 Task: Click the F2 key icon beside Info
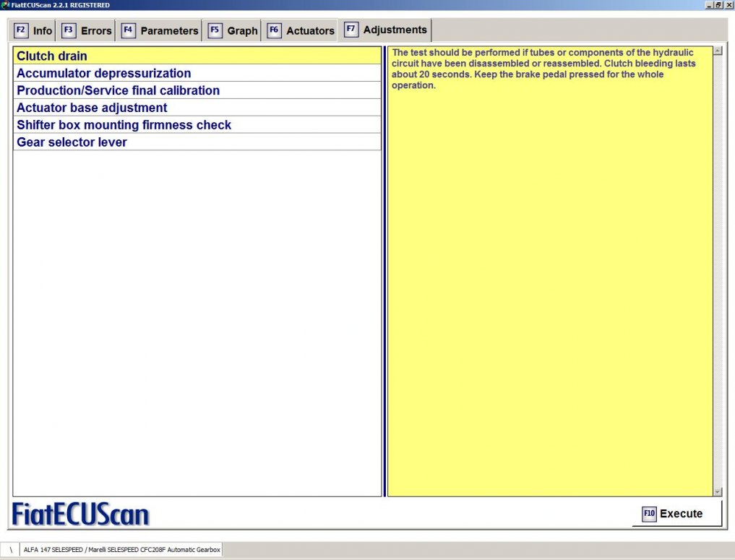[x=20, y=30]
